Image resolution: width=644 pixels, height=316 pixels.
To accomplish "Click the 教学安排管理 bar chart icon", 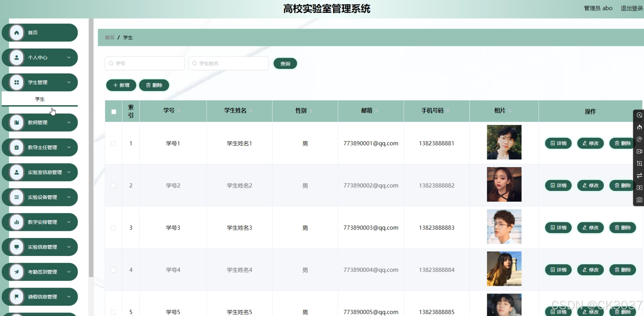I will click(x=17, y=222).
